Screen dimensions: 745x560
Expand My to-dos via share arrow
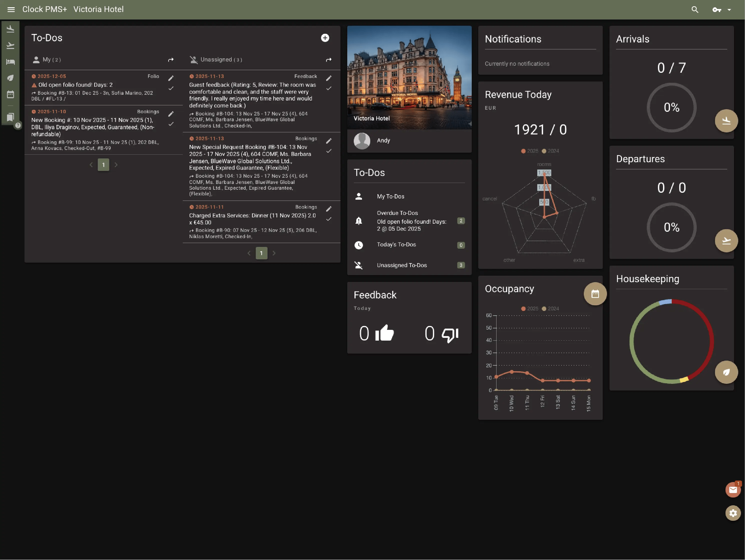(171, 60)
